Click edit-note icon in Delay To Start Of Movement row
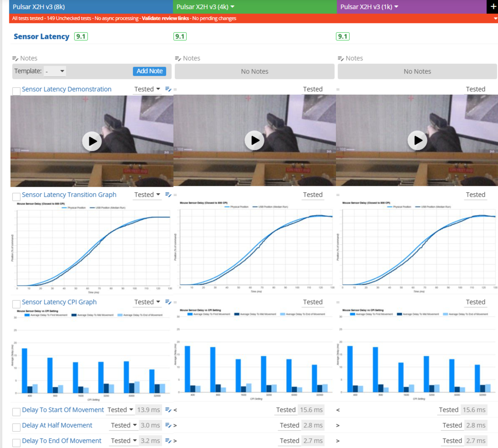498x448 pixels. tap(168, 410)
